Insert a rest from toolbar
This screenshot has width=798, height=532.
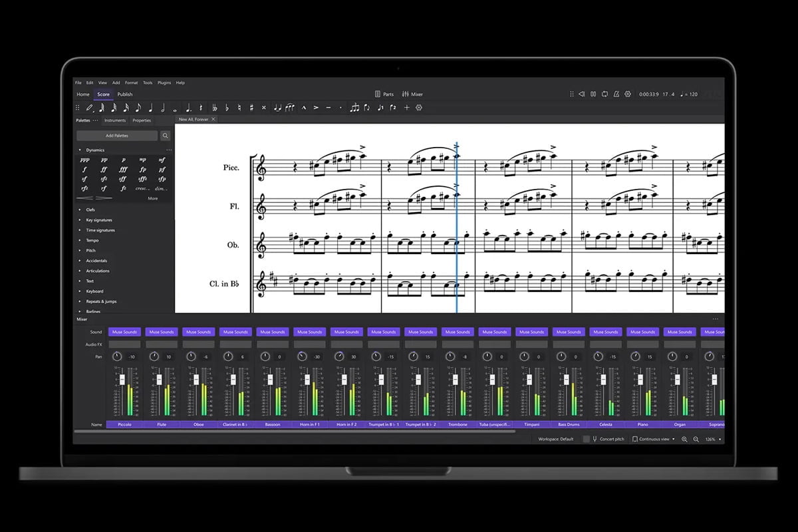[201, 107]
